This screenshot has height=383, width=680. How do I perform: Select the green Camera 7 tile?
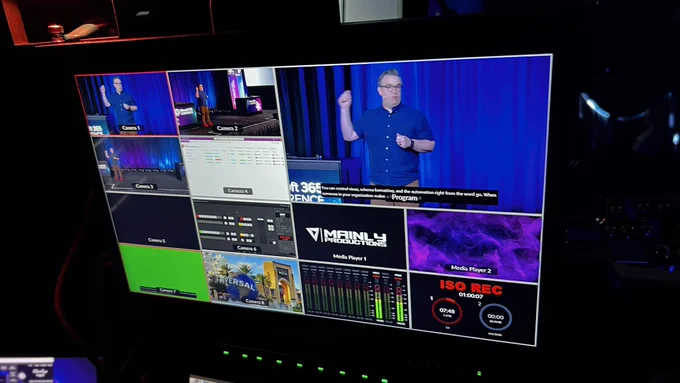click(x=165, y=272)
